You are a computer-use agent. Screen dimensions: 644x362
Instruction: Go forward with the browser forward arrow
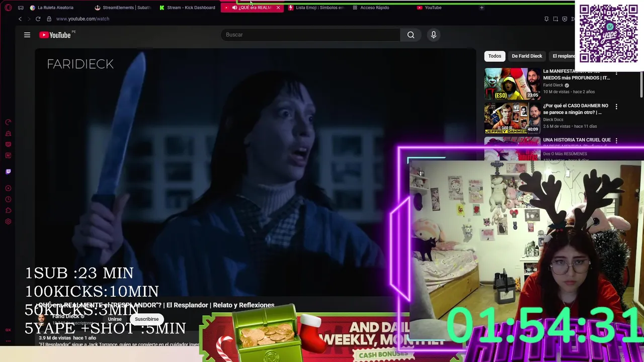29,19
